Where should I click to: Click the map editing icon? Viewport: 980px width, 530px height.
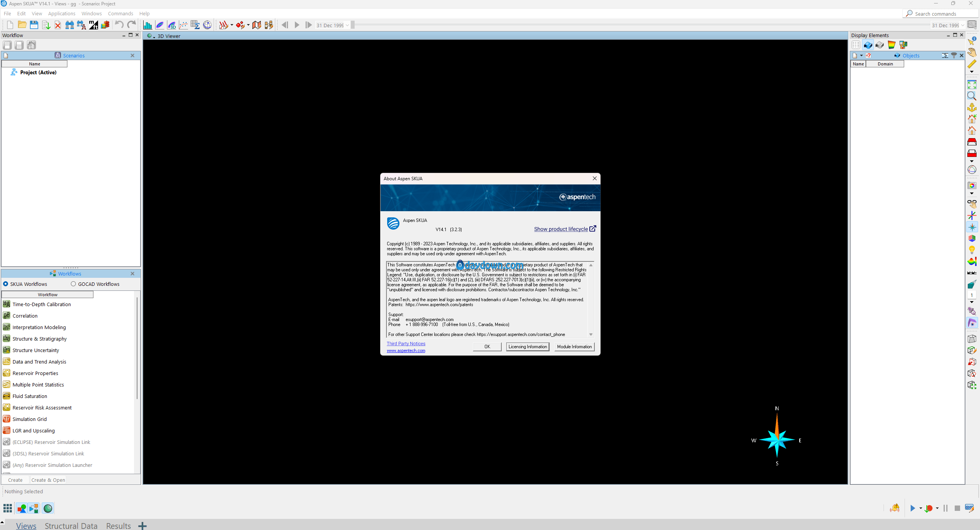coord(257,25)
